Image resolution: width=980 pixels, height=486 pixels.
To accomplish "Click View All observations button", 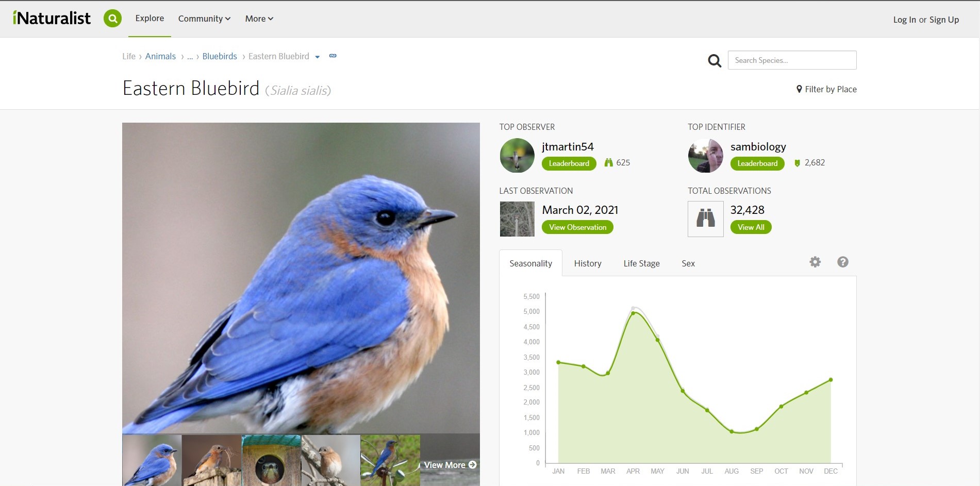I will 751,227.
